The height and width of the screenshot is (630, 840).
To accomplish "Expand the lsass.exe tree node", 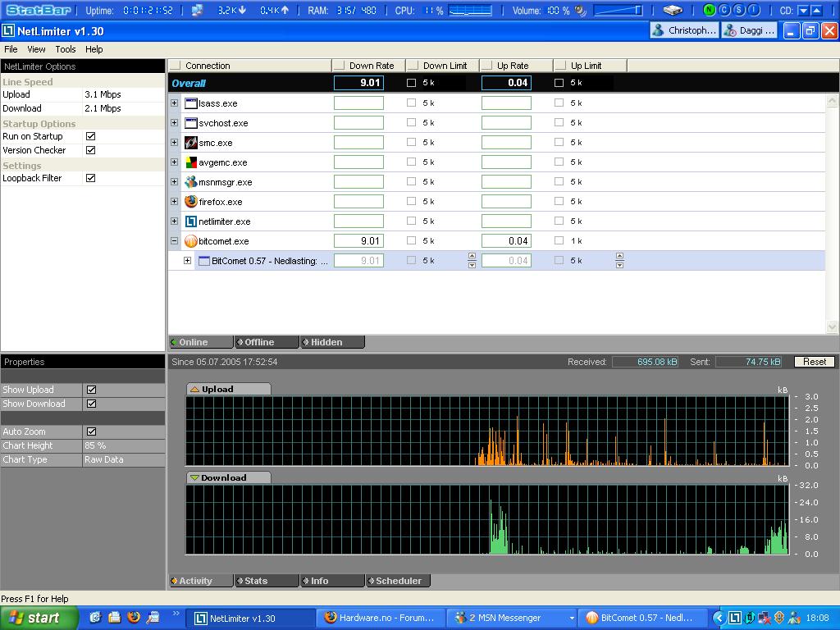I will coord(174,103).
